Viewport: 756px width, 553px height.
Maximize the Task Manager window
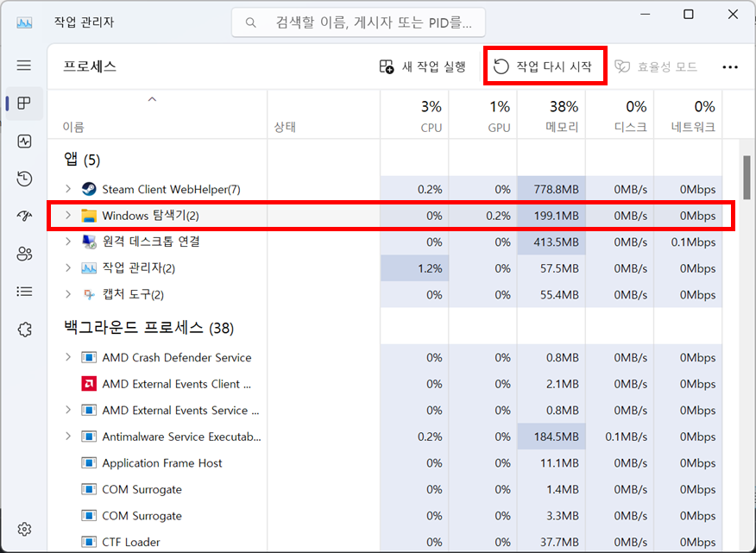coord(689,15)
